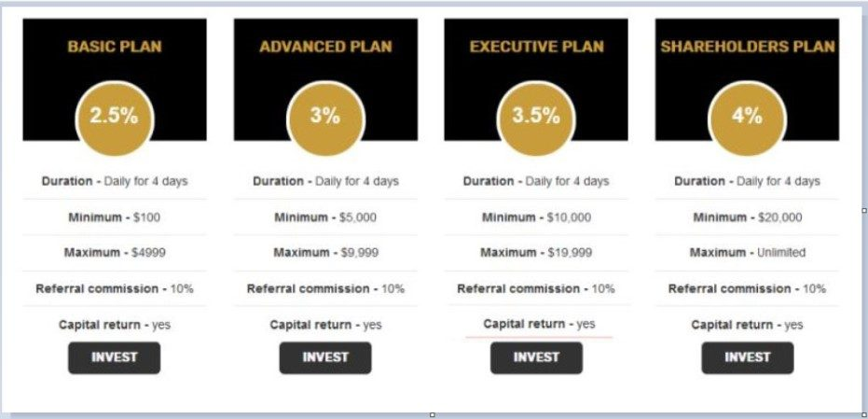The height and width of the screenshot is (419, 868).
Task: Select the Maximum - $4999 row
Action: [x=114, y=253]
